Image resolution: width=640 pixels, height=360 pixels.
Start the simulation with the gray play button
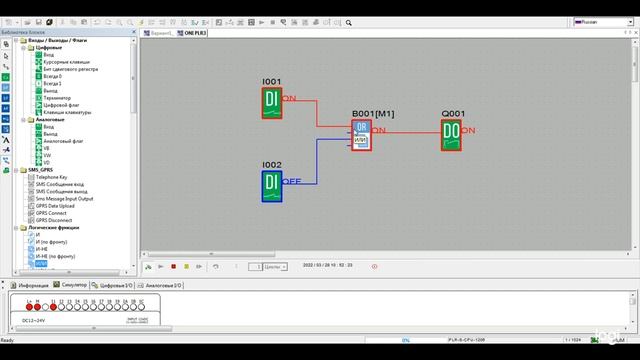tap(161, 267)
